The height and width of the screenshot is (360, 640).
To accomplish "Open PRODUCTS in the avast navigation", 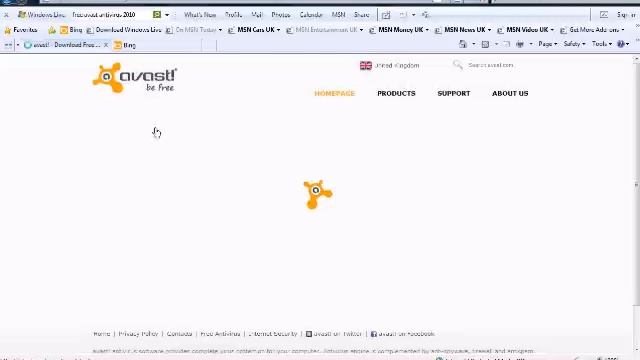I will click(396, 93).
